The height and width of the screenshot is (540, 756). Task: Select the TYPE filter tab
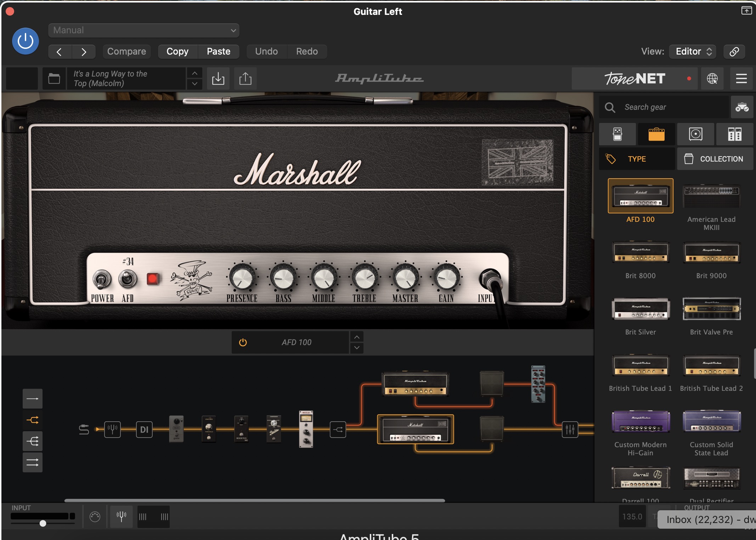[x=637, y=159]
